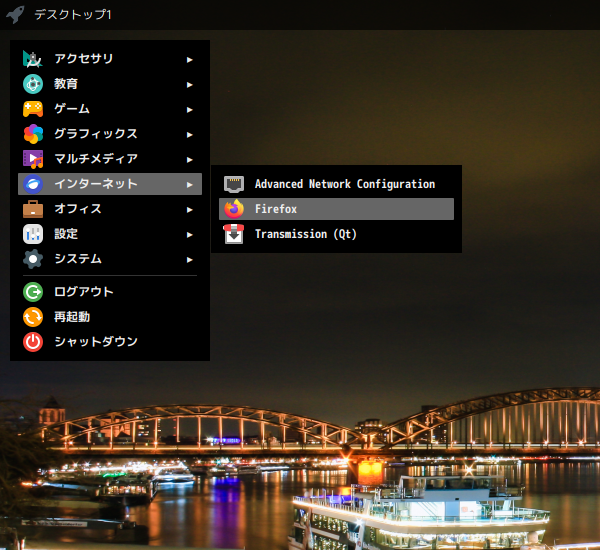Open the システム menu entry

(110, 259)
